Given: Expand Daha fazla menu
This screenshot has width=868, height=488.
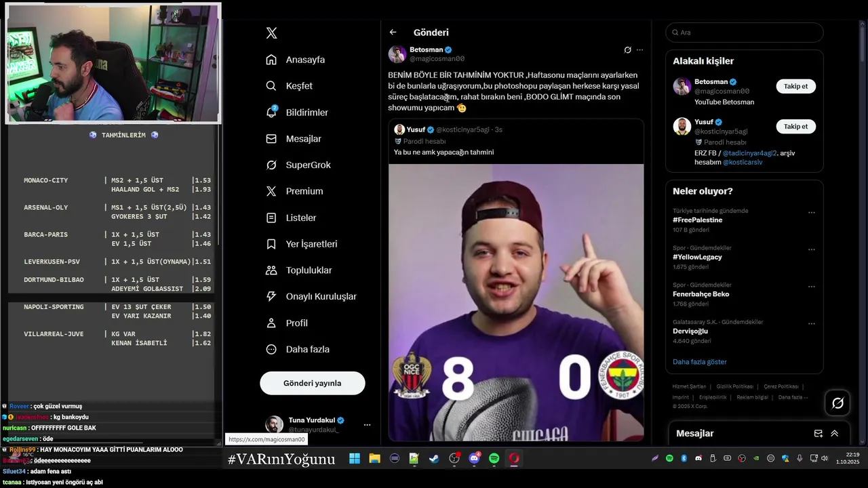Looking at the screenshot, I should [x=298, y=349].
